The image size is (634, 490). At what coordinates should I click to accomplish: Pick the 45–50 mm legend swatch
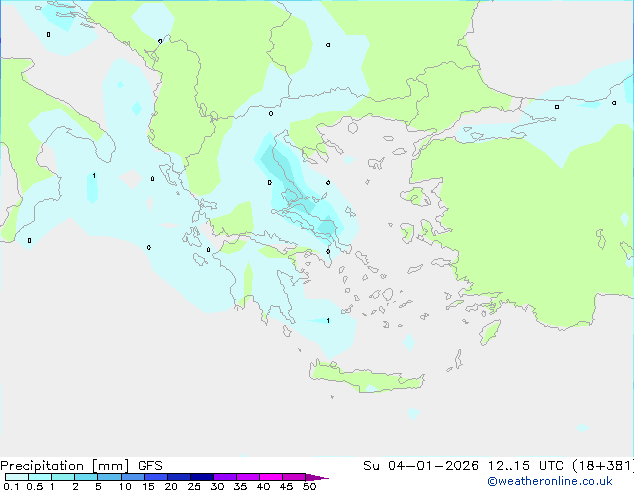[293, 477]
